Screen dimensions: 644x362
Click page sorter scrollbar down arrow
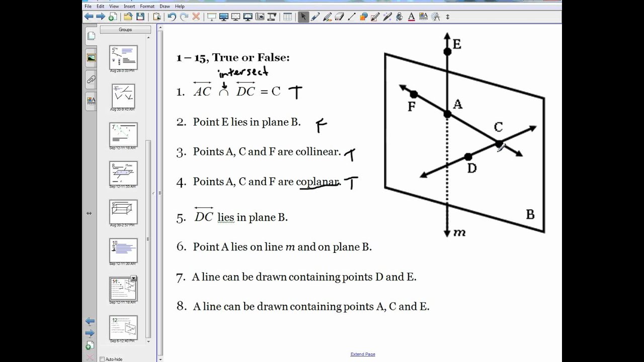tap(148, 341)
